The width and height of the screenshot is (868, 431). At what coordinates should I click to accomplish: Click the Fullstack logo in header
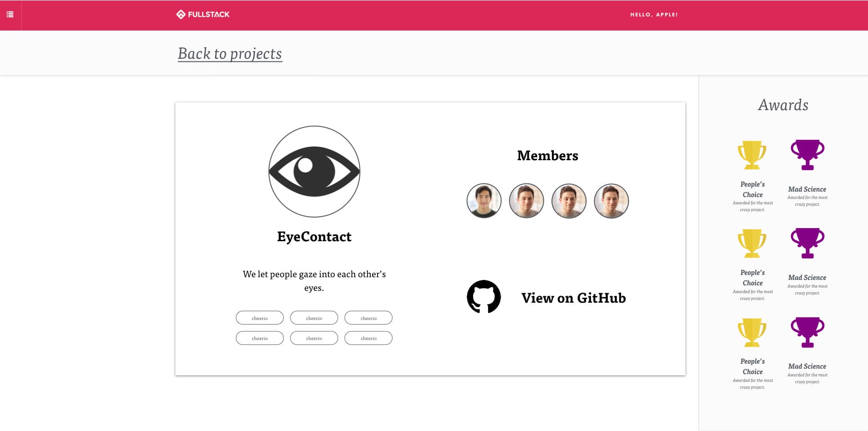[203, 15]
